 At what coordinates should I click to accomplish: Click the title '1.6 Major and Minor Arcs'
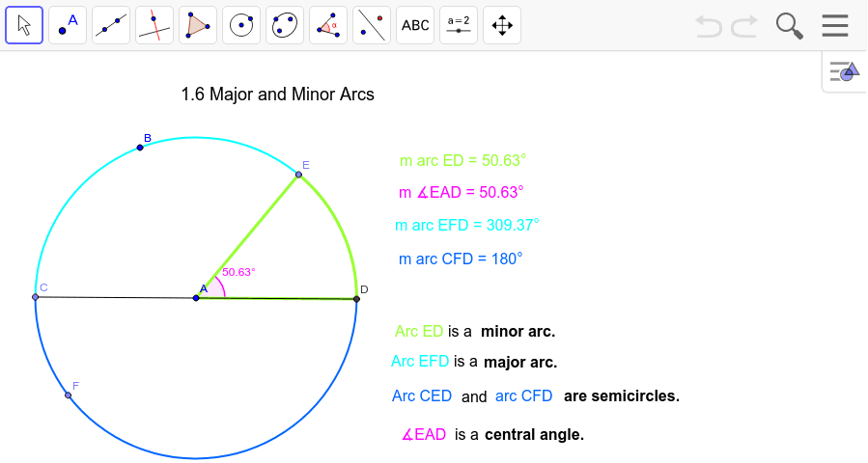tap(277, 94)
